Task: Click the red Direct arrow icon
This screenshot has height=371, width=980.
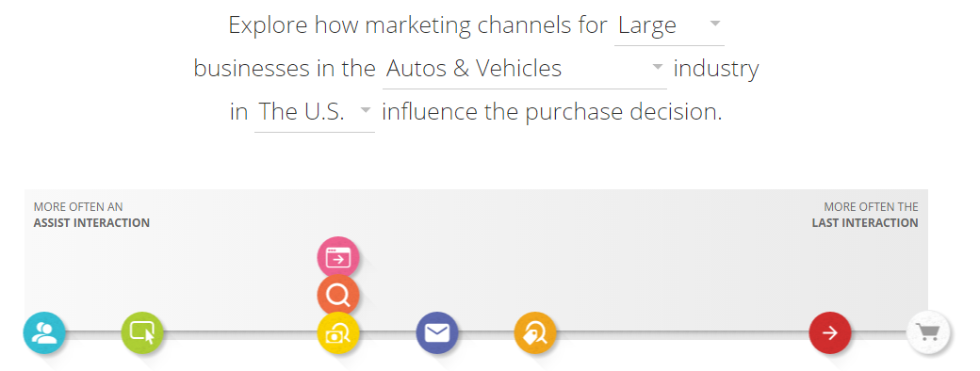Action: [x=830, y=333]
